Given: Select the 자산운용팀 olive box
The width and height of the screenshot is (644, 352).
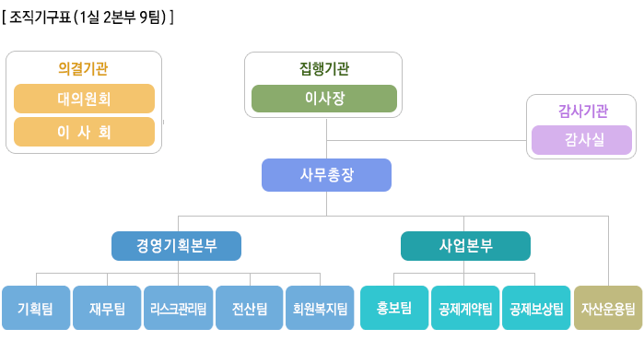Looking at the screenshot, I should (608, 308).
